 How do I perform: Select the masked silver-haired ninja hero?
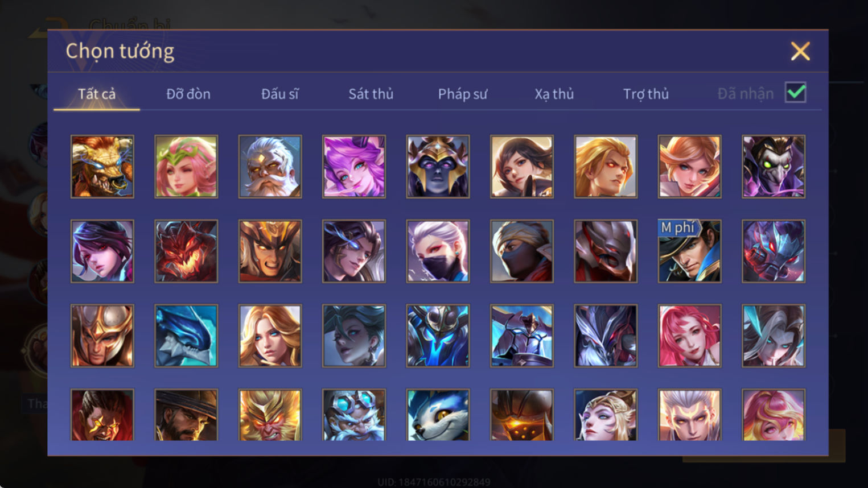point(438,251)
